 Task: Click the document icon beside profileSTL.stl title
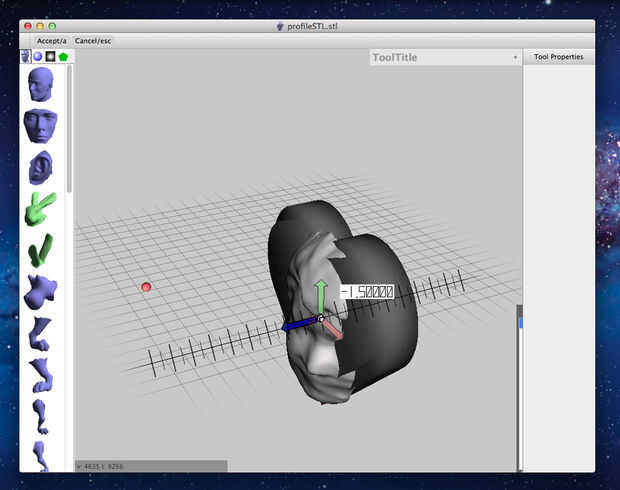(x=280, y=26)
